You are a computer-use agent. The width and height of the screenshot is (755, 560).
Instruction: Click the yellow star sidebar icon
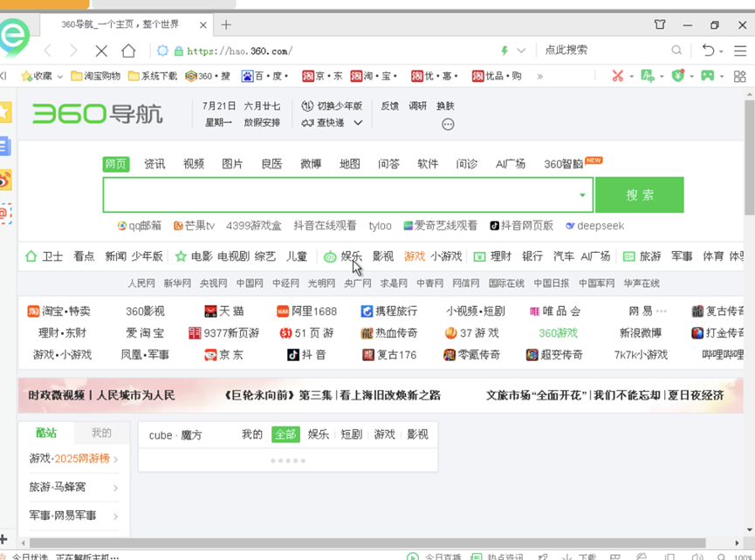[x=5, y=113]
